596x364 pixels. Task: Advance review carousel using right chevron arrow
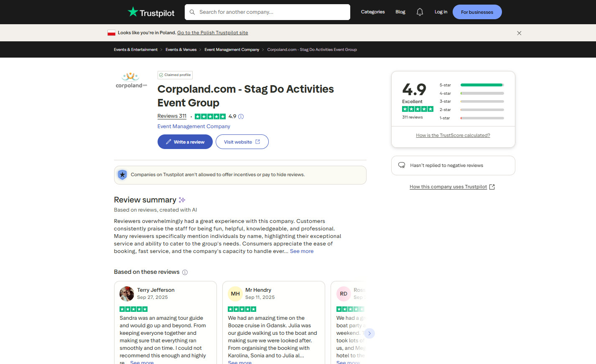369,334
